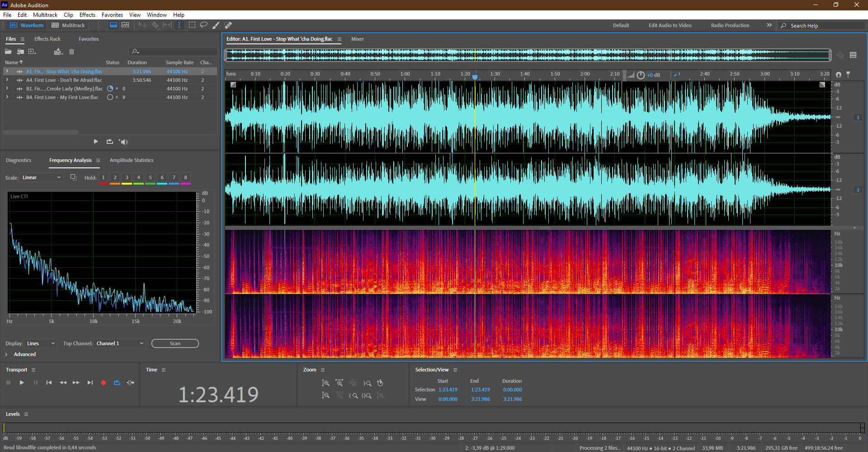Image resolution: width=868 pixels, height=452 pixels.
Task: Toggle channel 1 enable button
Action: pyautogui.click(x=858, y=117)
